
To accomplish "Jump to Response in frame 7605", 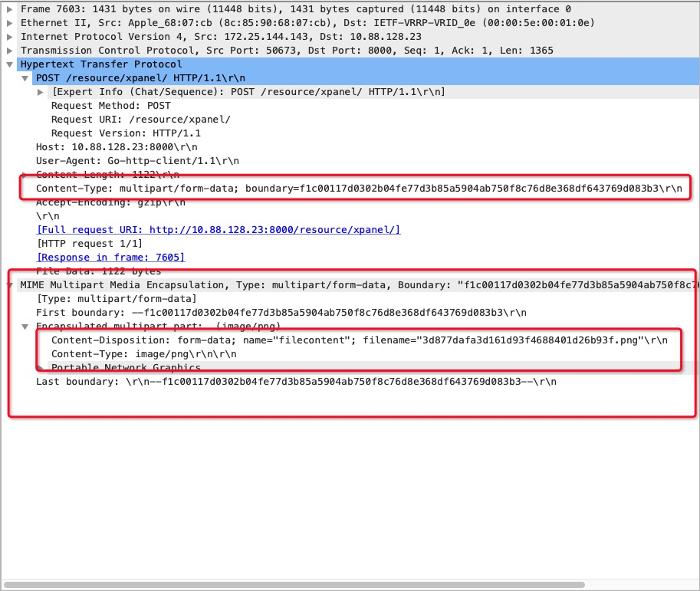I will coord(110,258).
